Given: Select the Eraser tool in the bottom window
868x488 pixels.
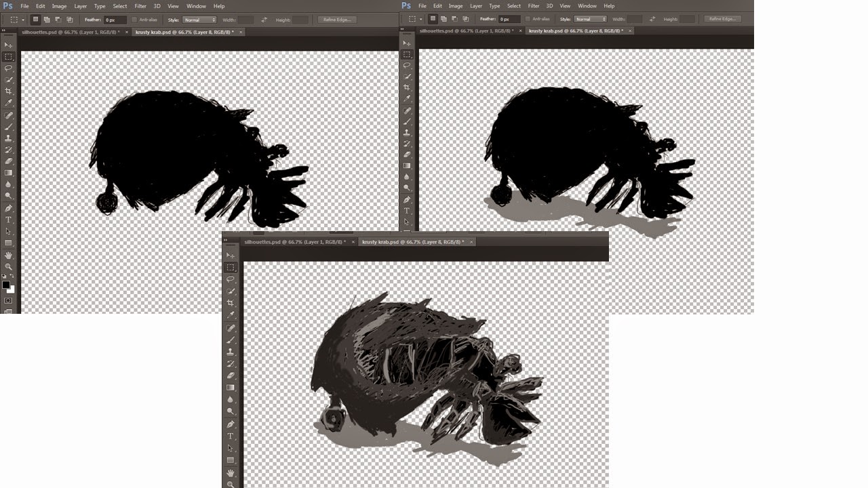Looking at the screenshot, I should [231, 375].
